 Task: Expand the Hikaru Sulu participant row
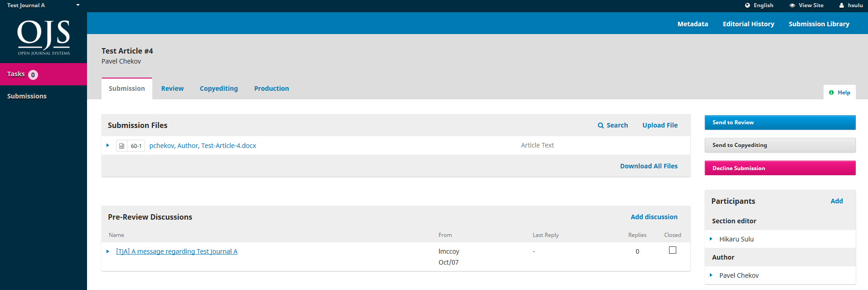(711, 239)
